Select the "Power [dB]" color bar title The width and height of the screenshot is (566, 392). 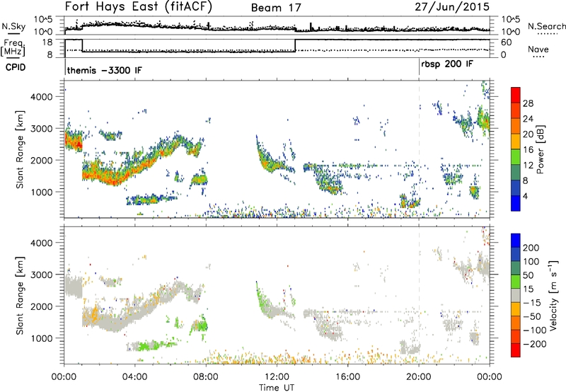(x=540, y=149)
